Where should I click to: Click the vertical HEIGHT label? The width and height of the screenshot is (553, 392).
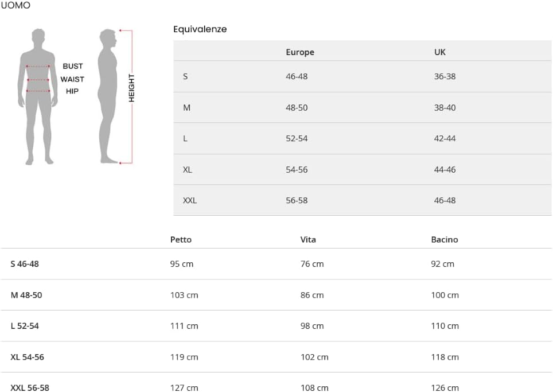131,88
